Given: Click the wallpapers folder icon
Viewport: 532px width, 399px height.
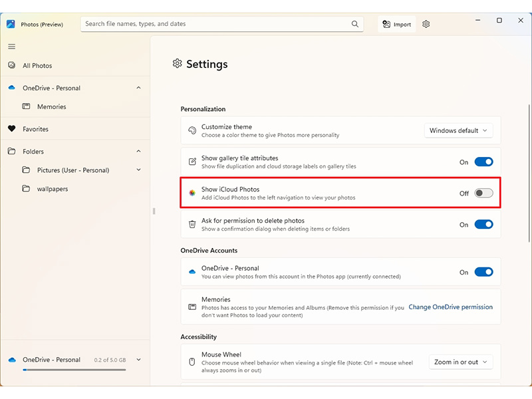Looking at the screenshot, I should tap(26, 188).
